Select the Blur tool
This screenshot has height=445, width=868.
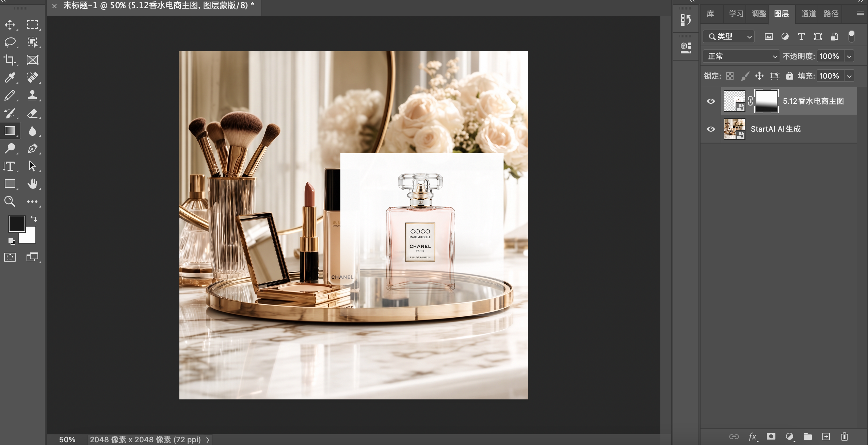pos(33,131)
